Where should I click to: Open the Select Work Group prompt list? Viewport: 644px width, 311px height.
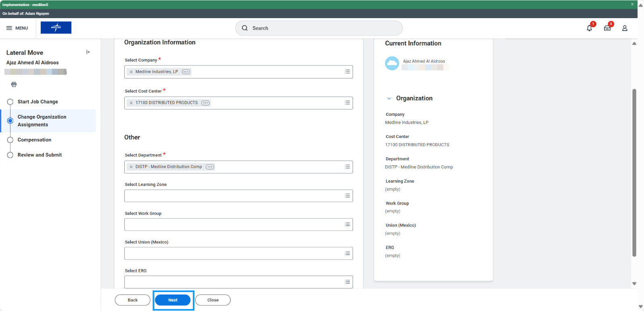click(x=347, y=224)
